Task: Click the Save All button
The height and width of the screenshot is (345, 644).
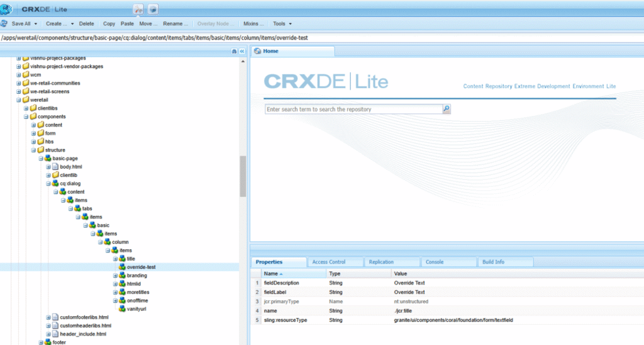Action: click(21, 24)
